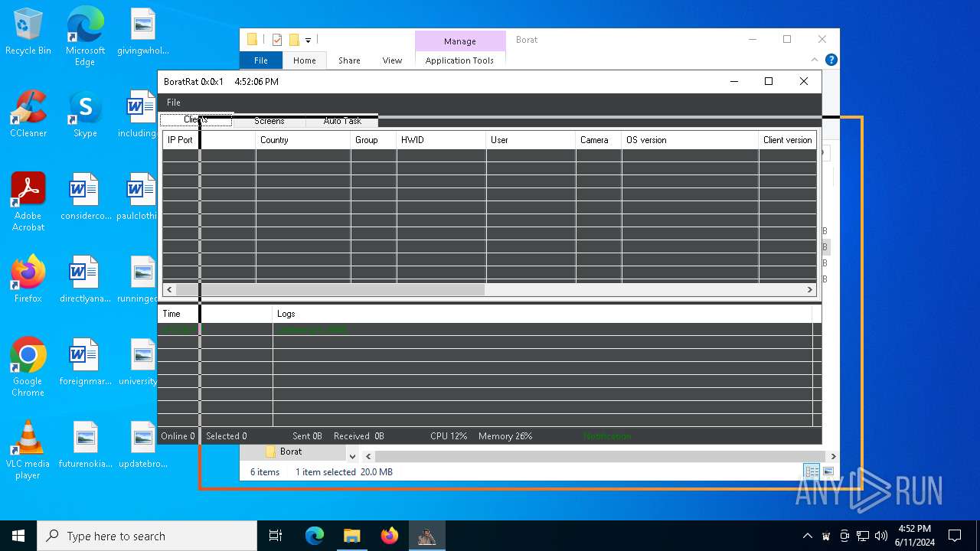Click the clients list right scroll arrow
The height and width of the screenshot is (551, 980).
click(x=810, y=290)
